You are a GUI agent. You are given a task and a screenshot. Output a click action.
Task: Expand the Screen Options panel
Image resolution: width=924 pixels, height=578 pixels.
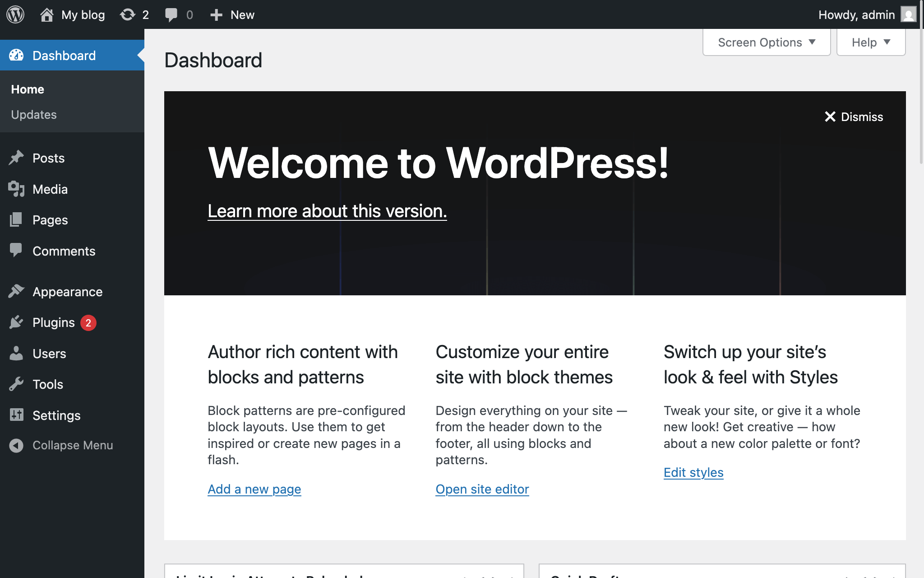point(766,42)
